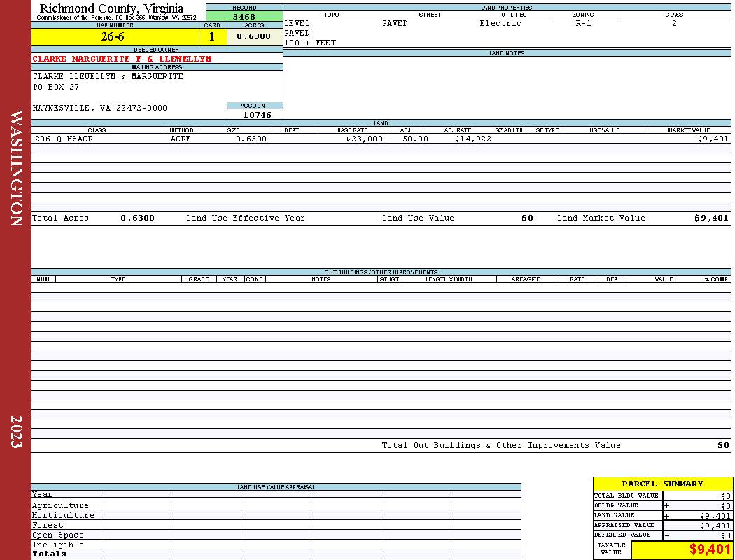
Task: Click the card number 1 field
Action: [x=212, y=36]
